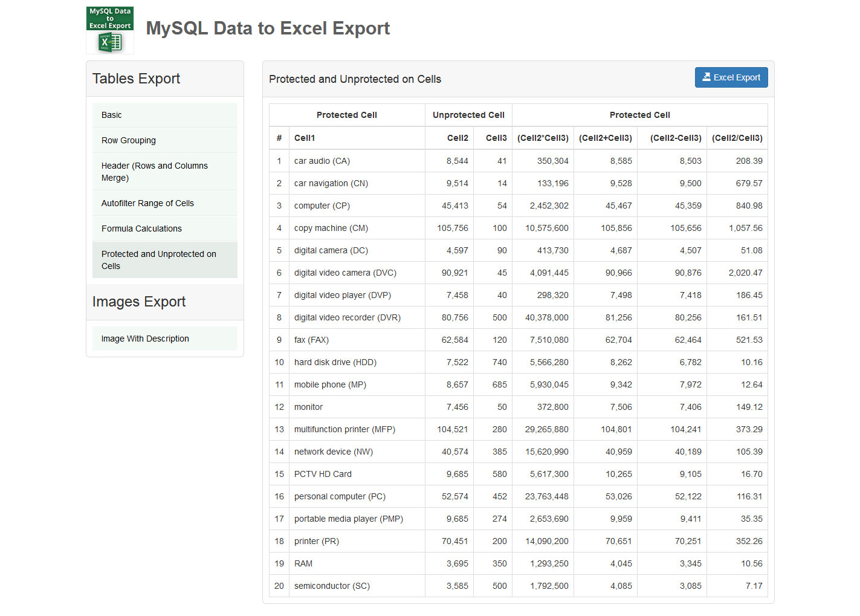Viewport: 860px width, 616px height.
Task: Select the (Cell2*Cell3) column header
Action: click(542, 138)
